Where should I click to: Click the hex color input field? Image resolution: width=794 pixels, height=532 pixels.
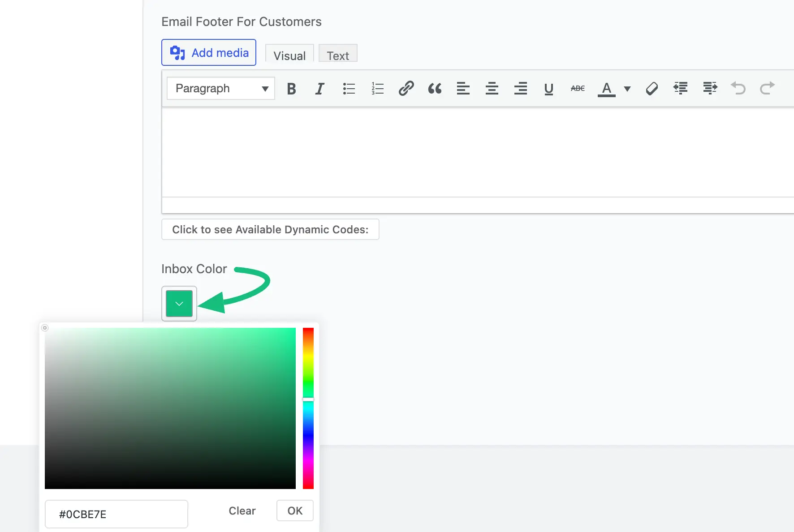[117, 514]
